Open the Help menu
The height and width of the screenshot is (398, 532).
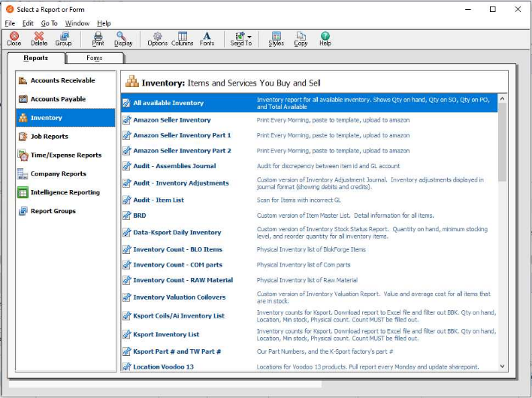104,23
